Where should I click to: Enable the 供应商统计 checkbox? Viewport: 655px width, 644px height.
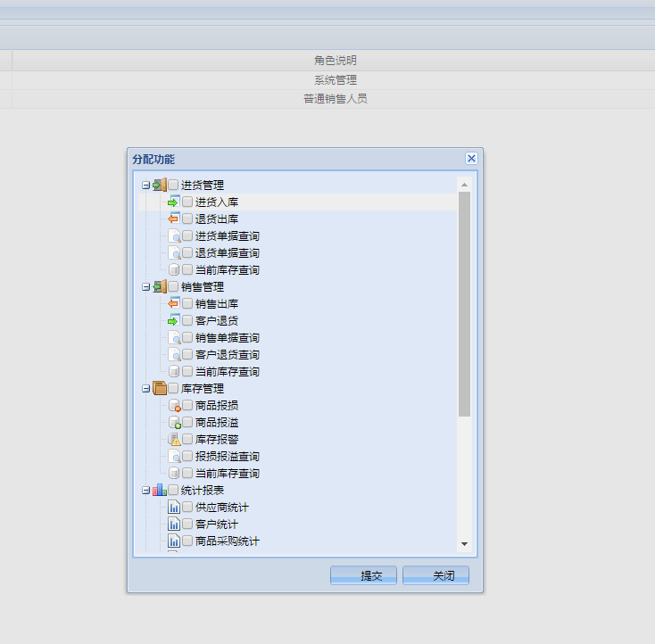coord(187,507)
